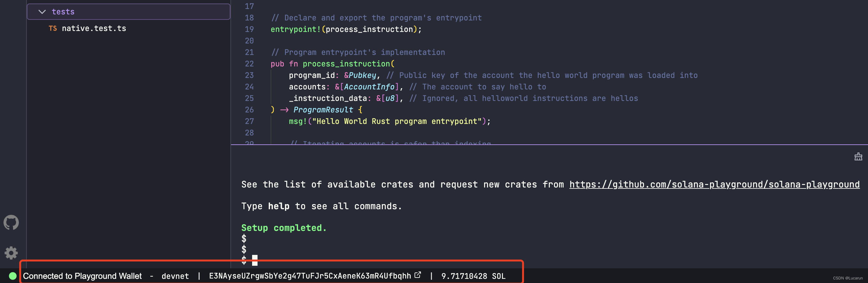
Task: Click 'Setup completed.' terminal message
Action: (284, 228)
